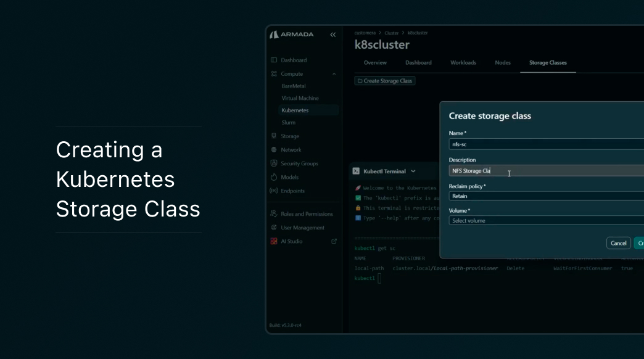Click the AI Studio red icon
The height and width of the screenshot is (359, 644).
point(274,241)
